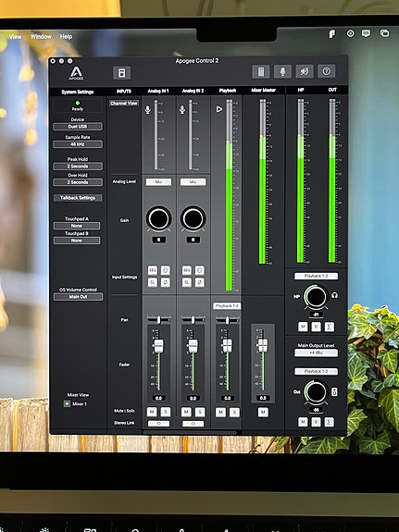Enable 48V phantom power on Analog IN 1

point(153,270)
